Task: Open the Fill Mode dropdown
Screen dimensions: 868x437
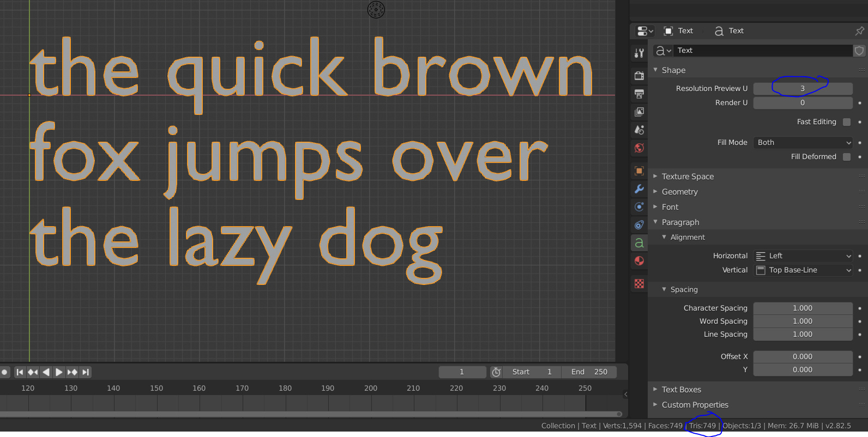Action: (803, 143)
